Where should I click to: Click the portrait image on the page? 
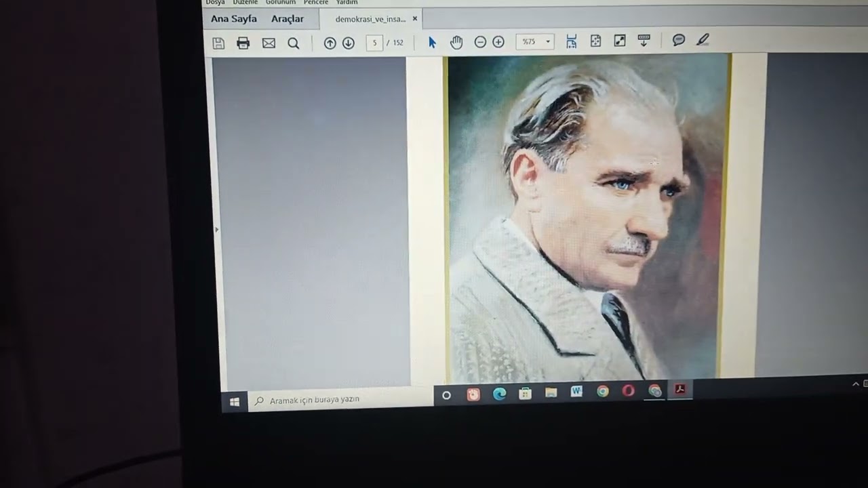pos(587,217)
